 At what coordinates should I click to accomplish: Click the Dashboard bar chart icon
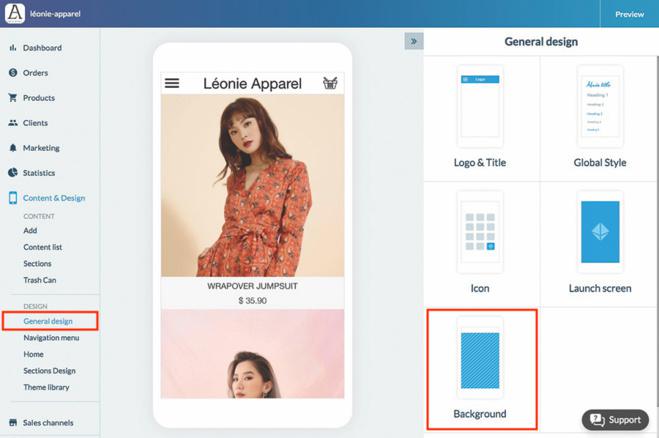coord(13,47)
